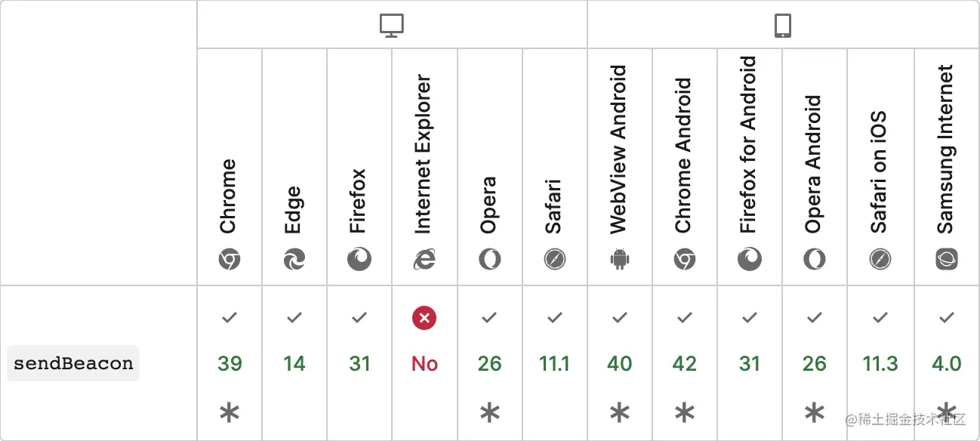Open Edge version 14 support cell
980x441 pixels.
[x=294, y=363]
